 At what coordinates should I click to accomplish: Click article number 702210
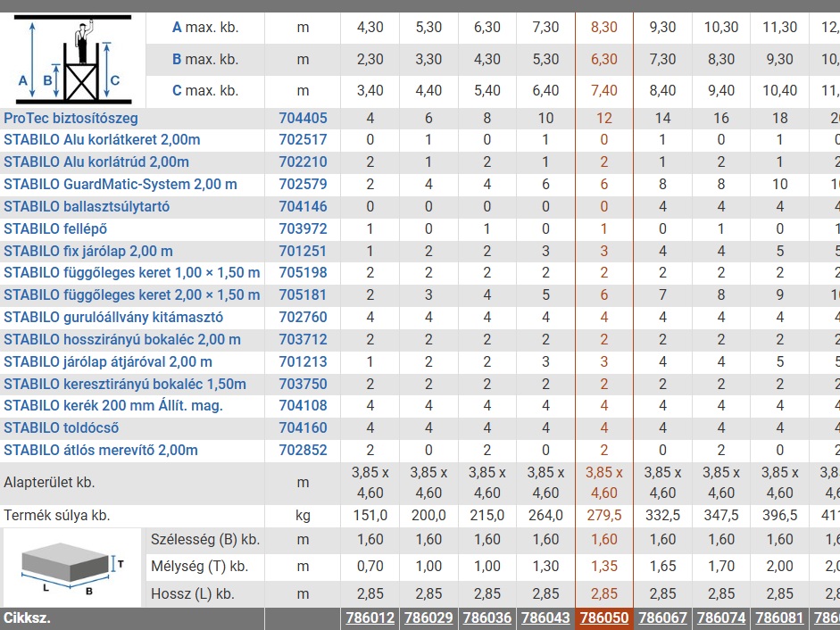point(303,162)
